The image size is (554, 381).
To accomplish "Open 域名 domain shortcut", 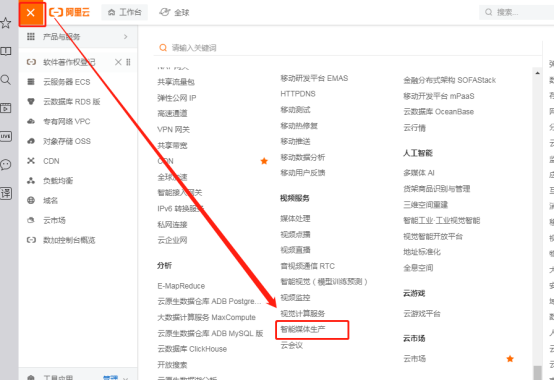I will tap(50, 201).
